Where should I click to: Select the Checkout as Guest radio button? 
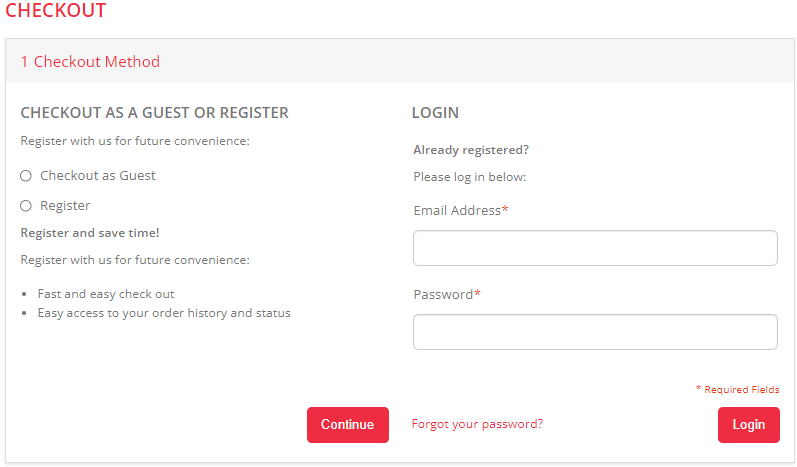pos(26,176)
